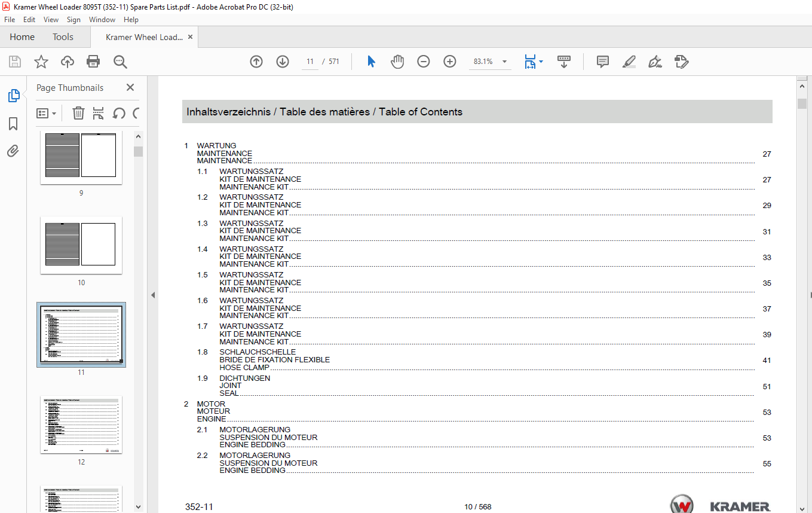Click the document scrollbar up arrow
The image size is (812, 513).
[802, 87]
